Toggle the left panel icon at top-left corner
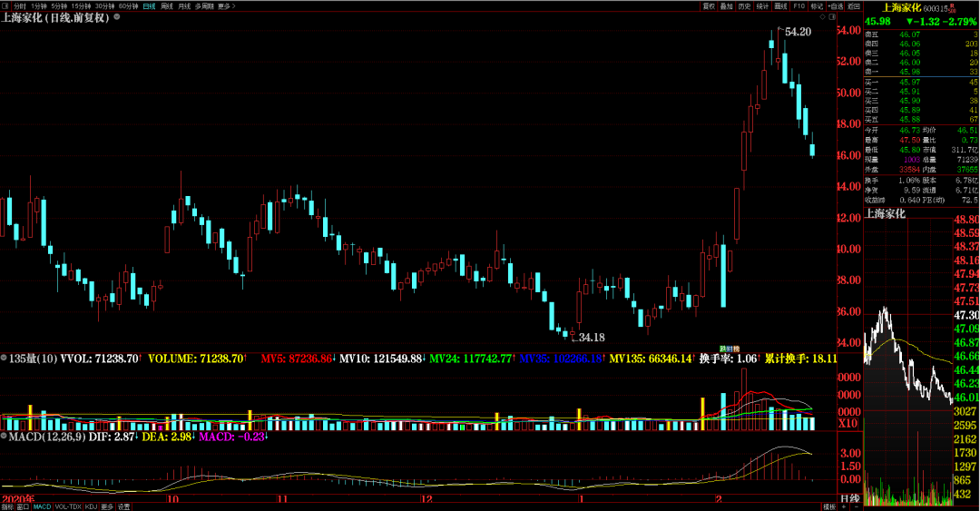This screenshot has height=511, width=980. point(5,5)
